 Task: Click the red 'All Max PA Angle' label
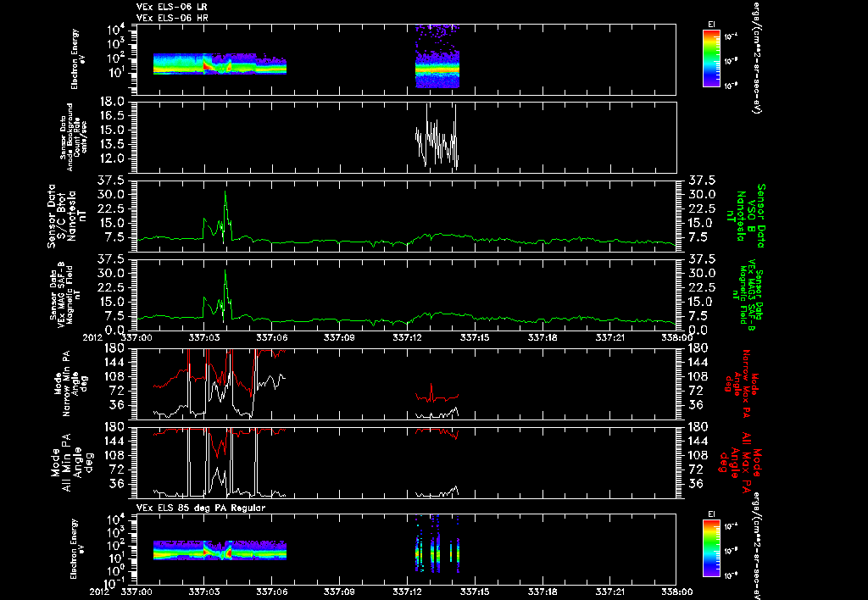tap(740, 461)
